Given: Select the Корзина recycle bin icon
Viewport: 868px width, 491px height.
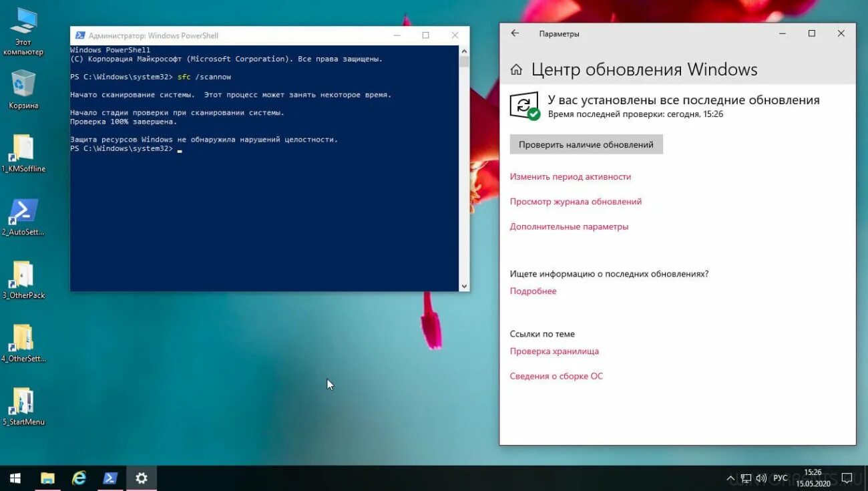Looking at the screenshot, I should pyautogui.click(x=23, y=90).
